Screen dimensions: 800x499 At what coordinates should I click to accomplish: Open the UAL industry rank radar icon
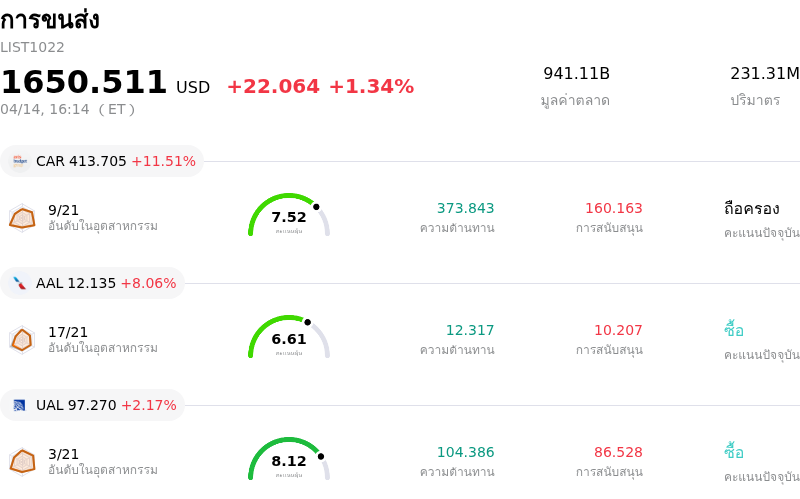[22, 461]
